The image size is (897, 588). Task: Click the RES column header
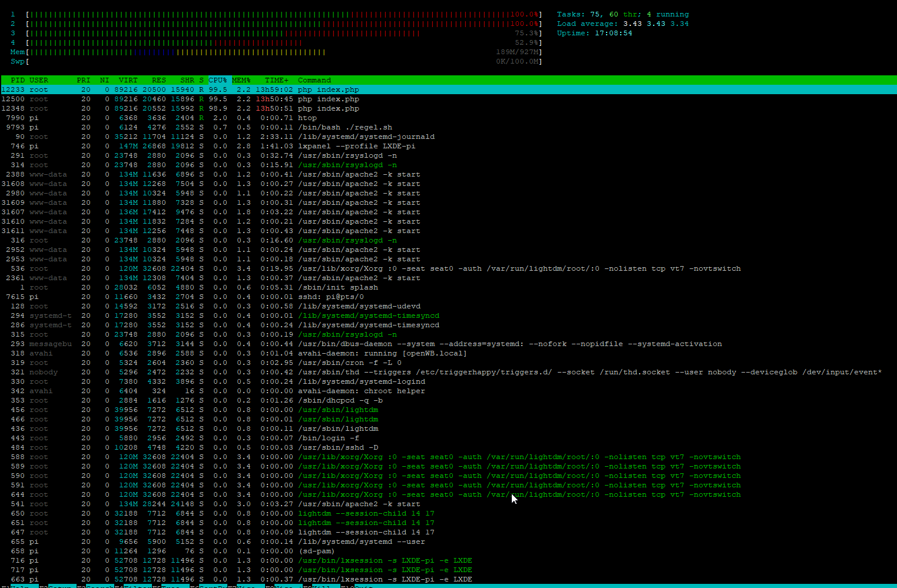tap(158, 80)
